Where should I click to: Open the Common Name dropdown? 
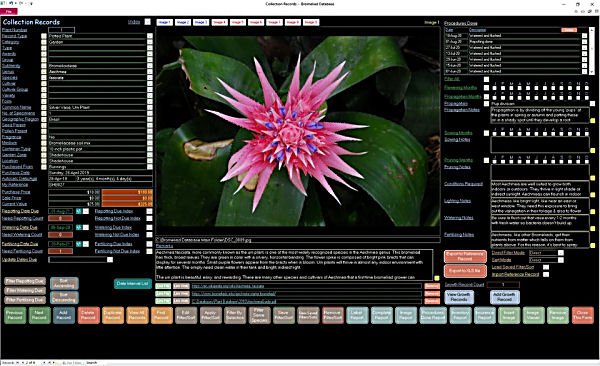point(150,107)
